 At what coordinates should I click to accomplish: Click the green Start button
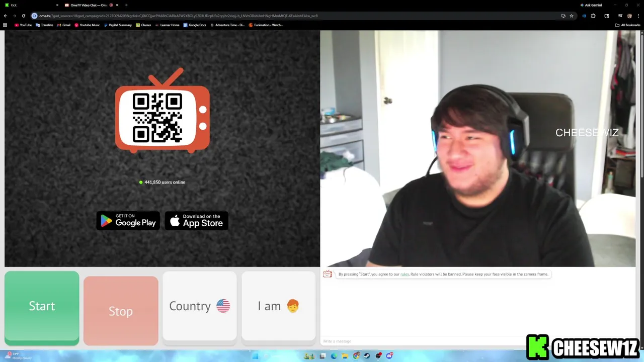tap(42, 308)
